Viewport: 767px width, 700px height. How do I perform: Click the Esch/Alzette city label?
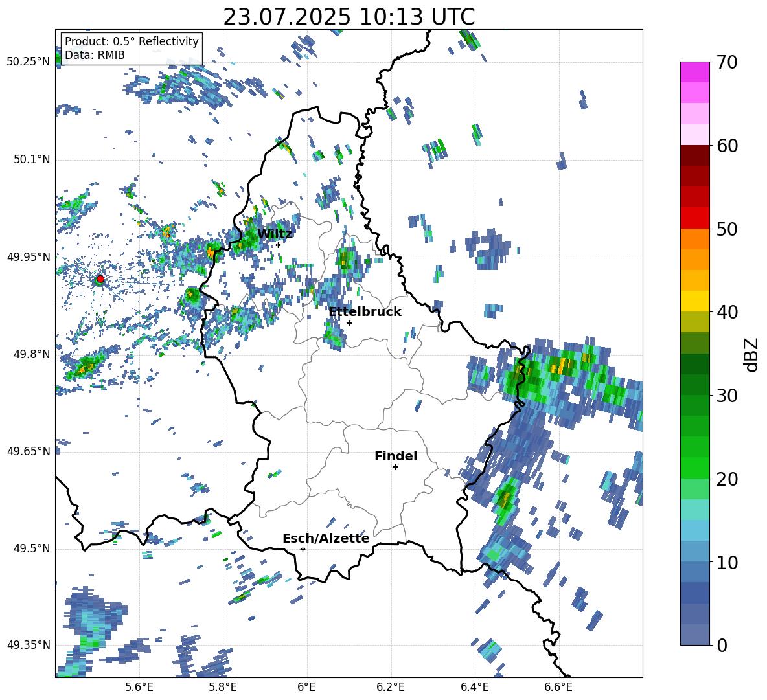326,539
